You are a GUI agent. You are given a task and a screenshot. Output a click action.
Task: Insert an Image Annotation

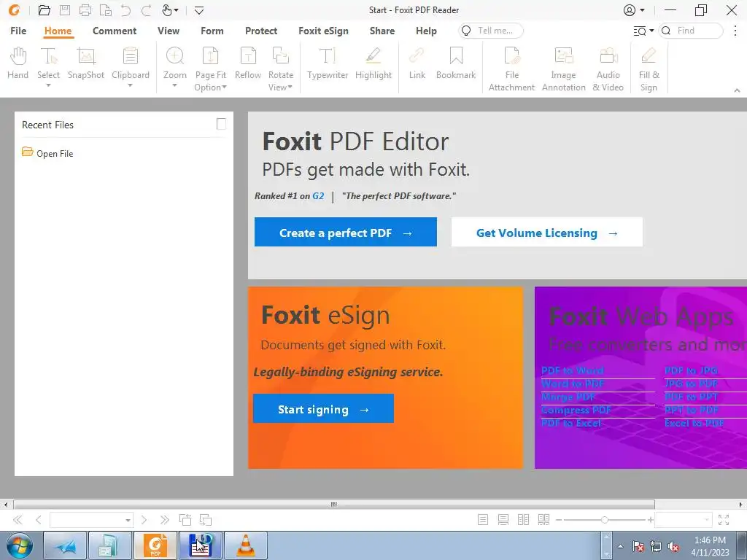[564, 69]
